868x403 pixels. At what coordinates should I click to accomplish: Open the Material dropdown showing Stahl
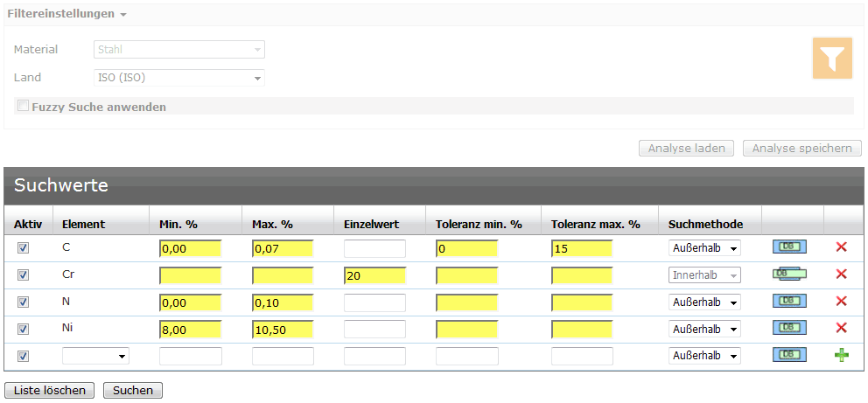178,50
